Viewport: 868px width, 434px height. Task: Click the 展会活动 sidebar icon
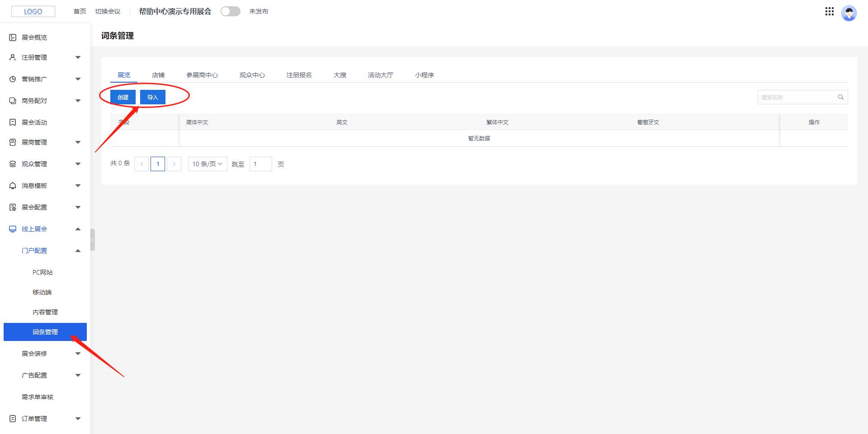click(x=13, y=122)
